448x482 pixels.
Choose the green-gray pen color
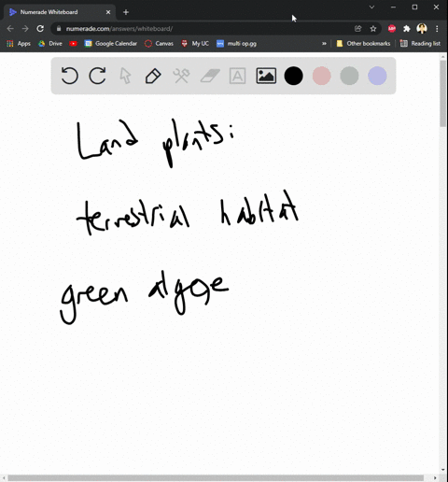coord(349,76)
